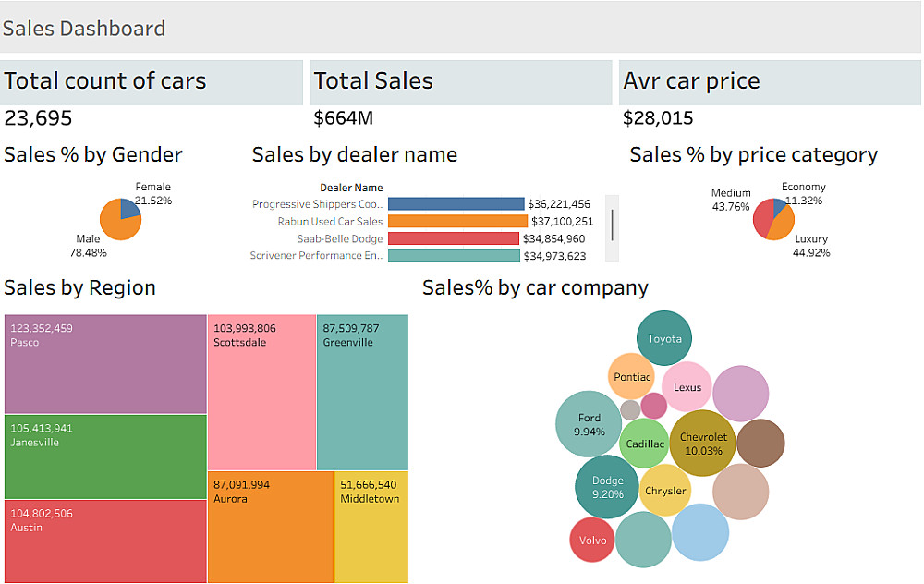The width and height of the screenshot is (924, 584).
Task: Click the yellow Chrysler bubble
Action: (x=665, y=491)
